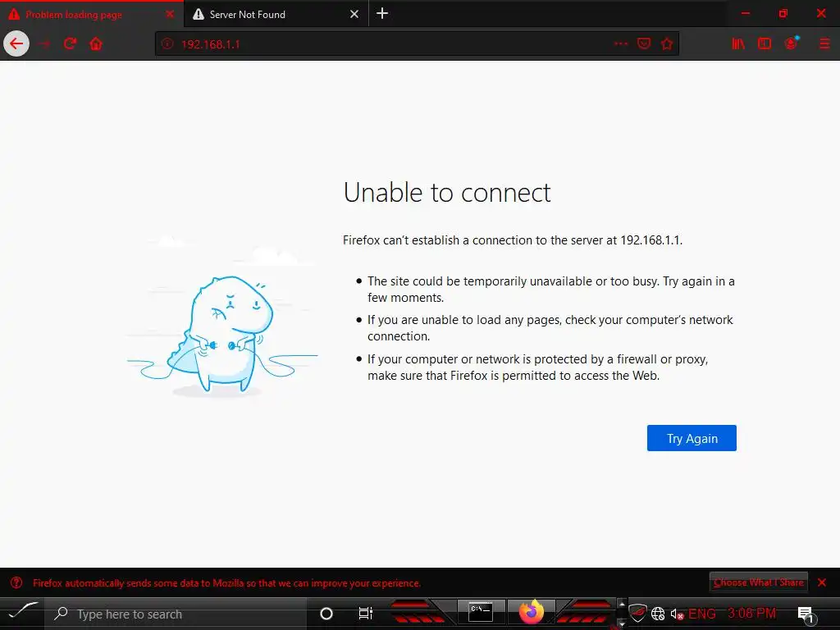This screenshot has height=630, width=840.
Task: Open page actions three-dot menu
Action: tap(621, 44)
